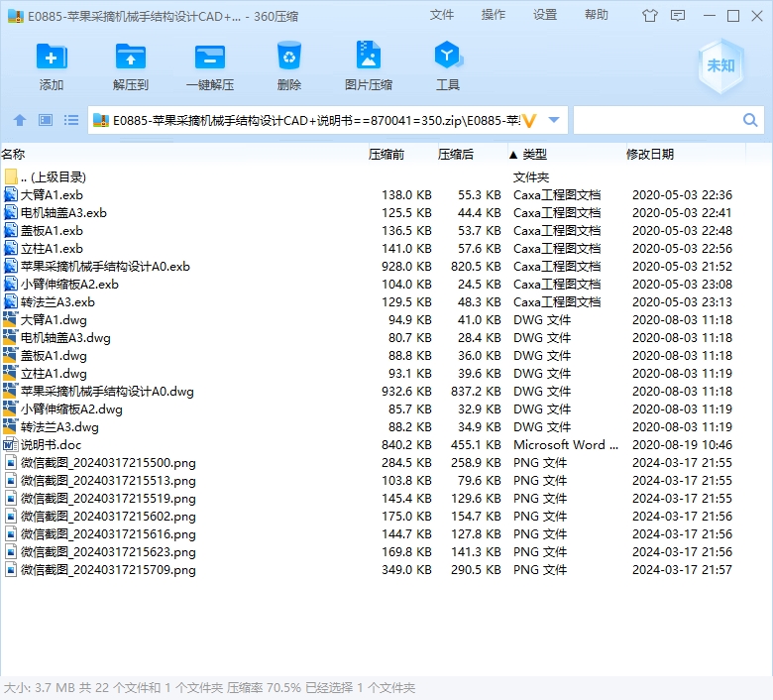Viewport: 773px width, 700px height.
Task: Select the file 盖板A1.dwg
Action: point(54,355)
